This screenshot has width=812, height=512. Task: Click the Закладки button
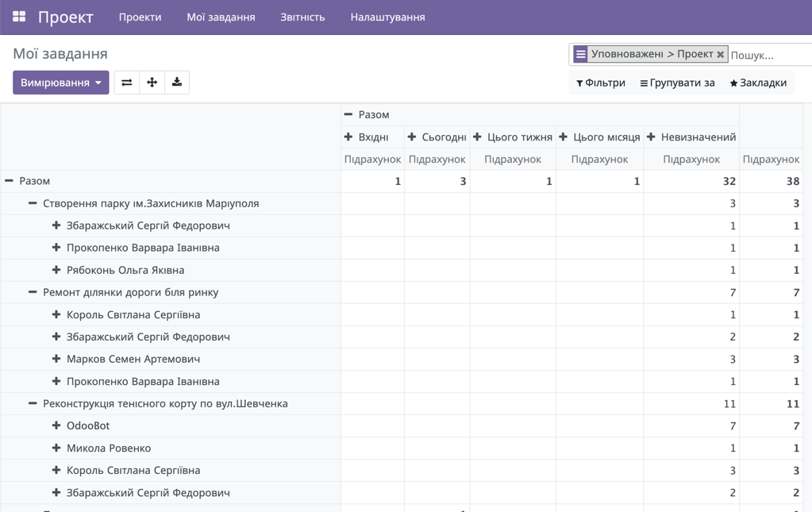click(x=764, y=83)
